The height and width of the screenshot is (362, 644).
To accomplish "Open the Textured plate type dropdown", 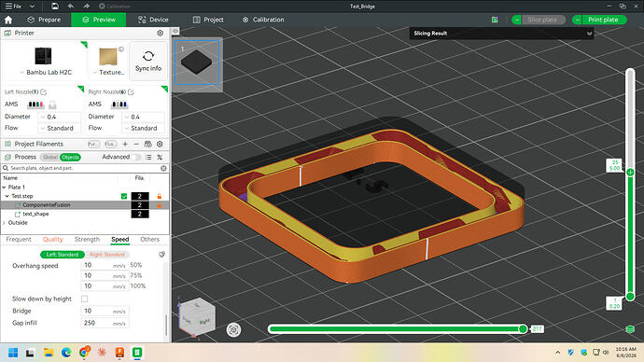I will point(108,72).
